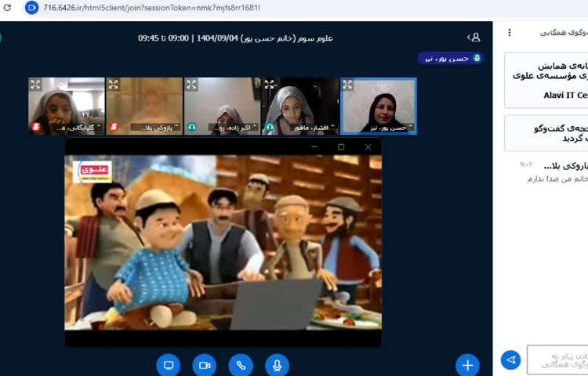588x376 pixels.
Task: Click the talking indicator for حسن پور
Action: pos(450,58)
